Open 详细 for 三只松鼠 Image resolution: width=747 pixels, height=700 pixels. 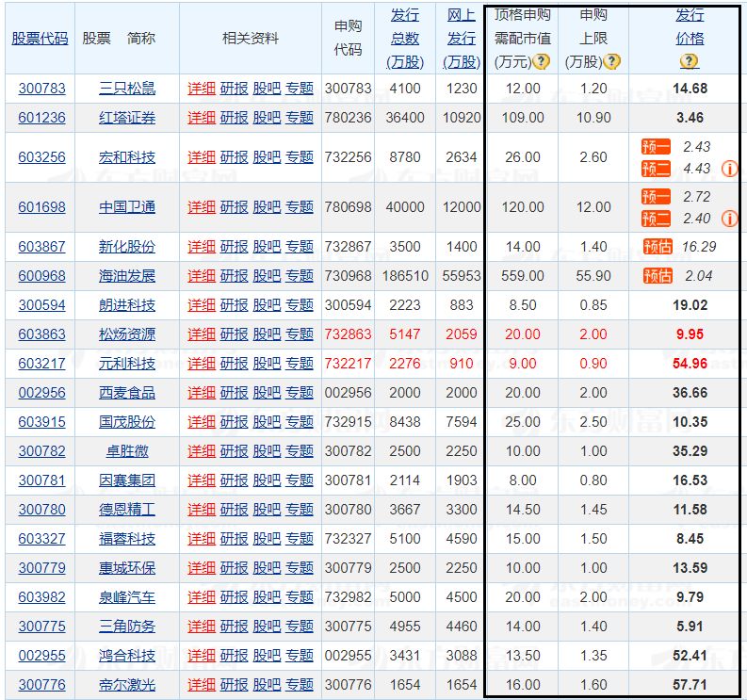pos(202,89)
